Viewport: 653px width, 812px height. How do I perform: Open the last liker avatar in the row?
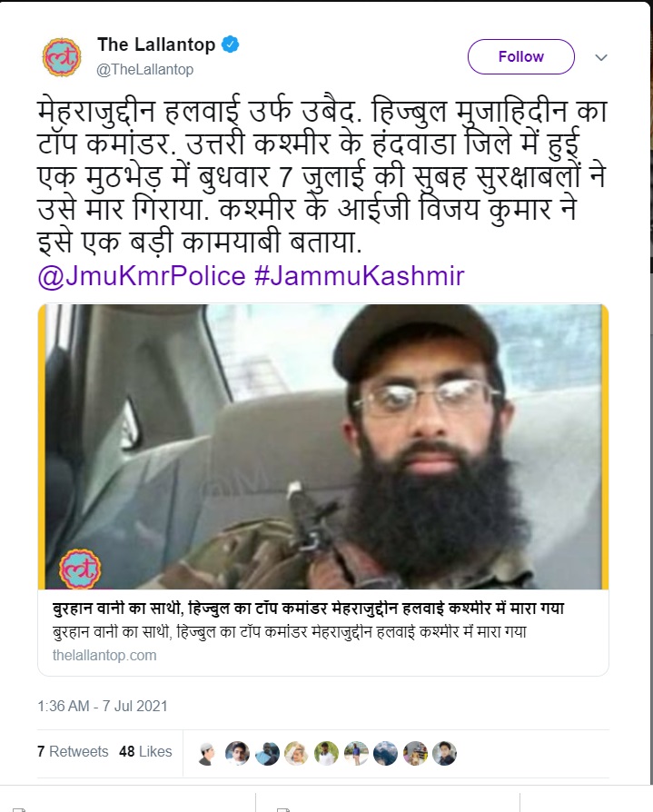(x=444, y=754)
